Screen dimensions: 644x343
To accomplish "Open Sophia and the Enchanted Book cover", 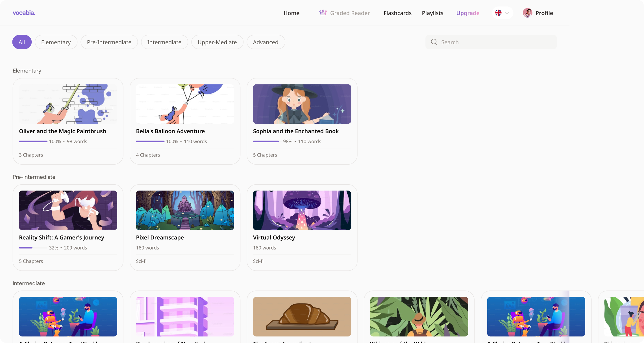I will [x=302, y=104].
